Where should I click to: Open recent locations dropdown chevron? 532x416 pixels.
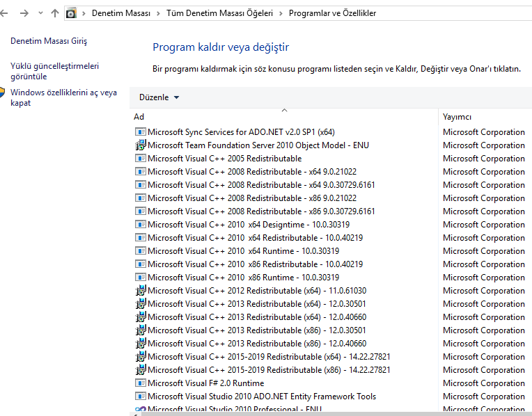[40, 13]
